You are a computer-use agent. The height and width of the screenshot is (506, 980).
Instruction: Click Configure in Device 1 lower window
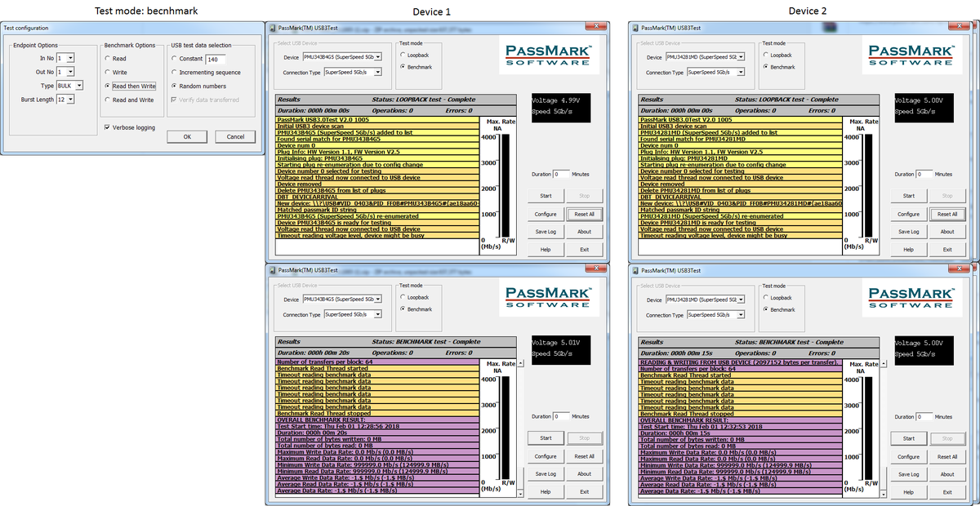546,456
